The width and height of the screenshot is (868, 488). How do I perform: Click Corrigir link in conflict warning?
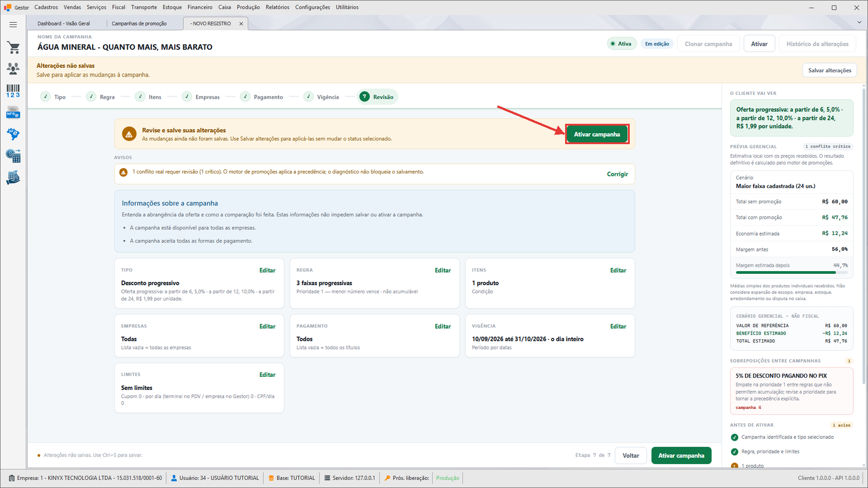(x=617, y=174)
